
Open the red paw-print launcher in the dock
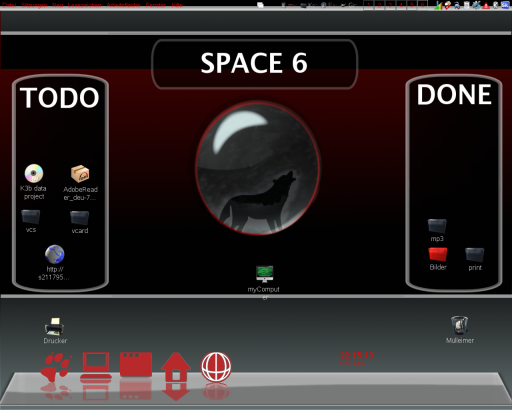pyautogui.click(x=55, y=367)
